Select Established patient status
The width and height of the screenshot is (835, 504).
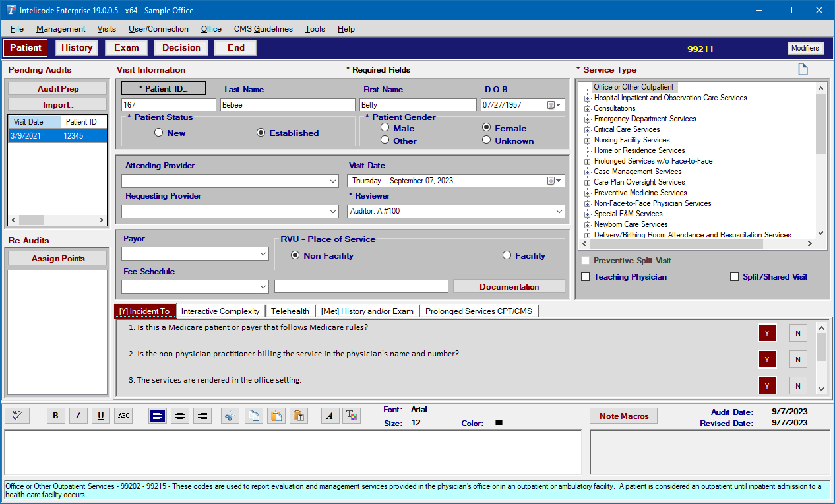261,133
